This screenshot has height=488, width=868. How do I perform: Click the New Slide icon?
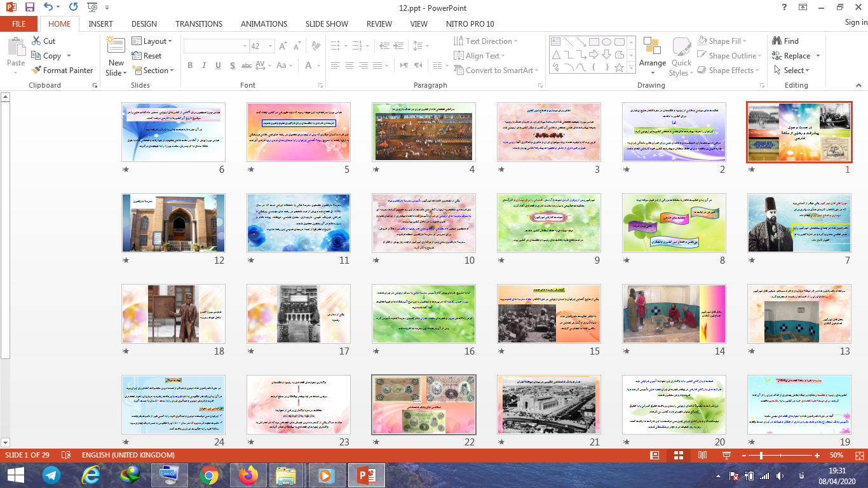tap(116, 46)
